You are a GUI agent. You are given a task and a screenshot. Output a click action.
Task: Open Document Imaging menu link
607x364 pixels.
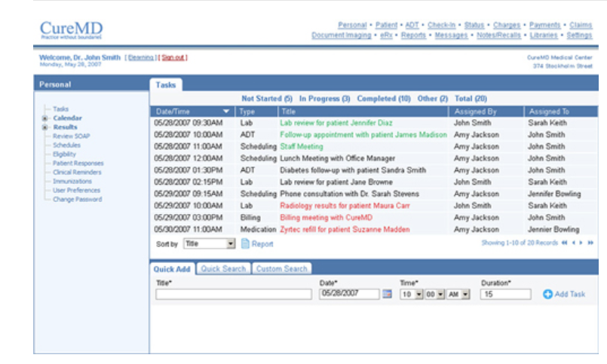click(x=342, y=35)
